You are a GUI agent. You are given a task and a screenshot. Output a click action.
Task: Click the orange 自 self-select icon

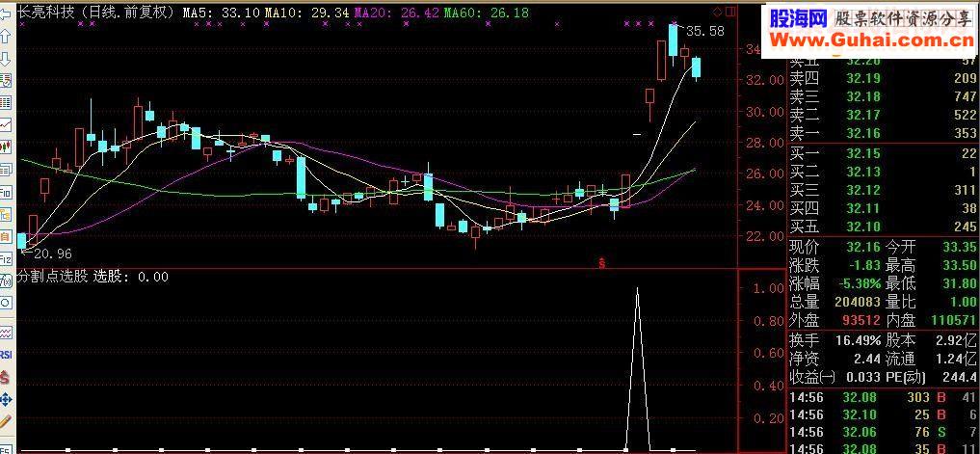pyautogui.click(x=5, y=236)
